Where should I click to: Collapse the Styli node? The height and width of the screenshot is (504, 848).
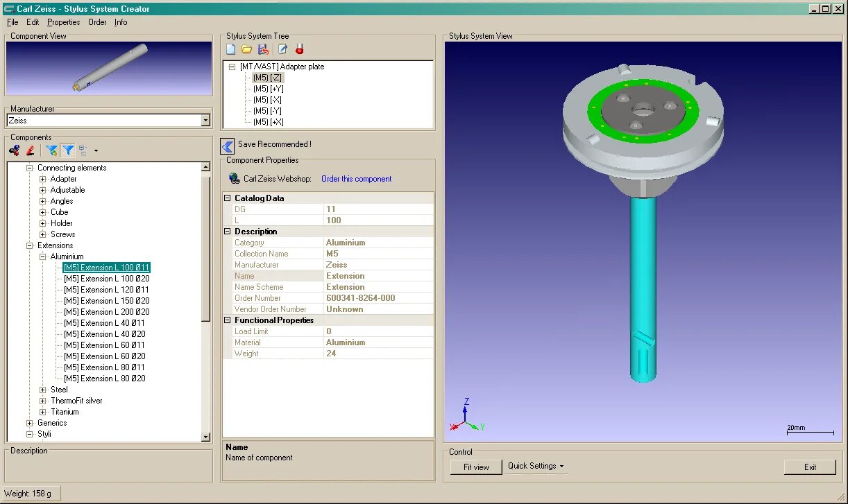point(30,434)
